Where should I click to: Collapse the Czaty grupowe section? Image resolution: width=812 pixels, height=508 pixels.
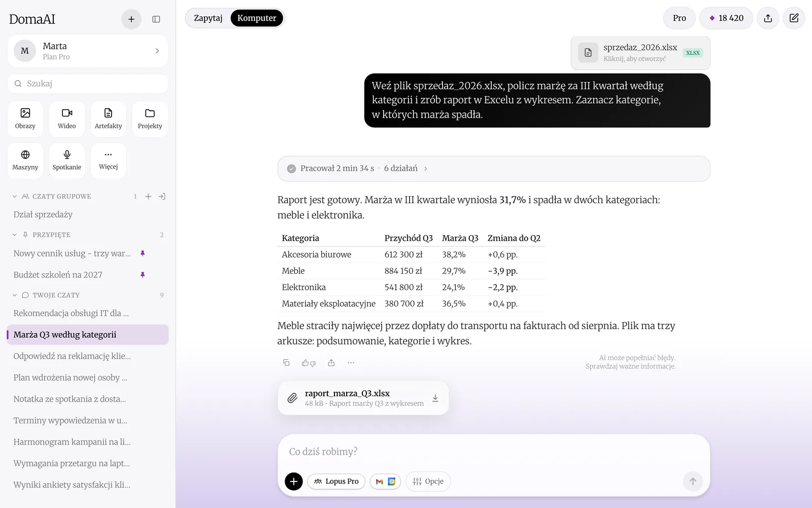tap(15, 196)
